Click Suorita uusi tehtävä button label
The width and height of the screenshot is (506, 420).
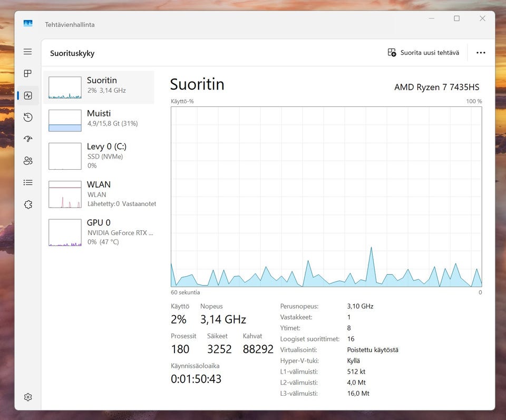[x=430, y=53]
